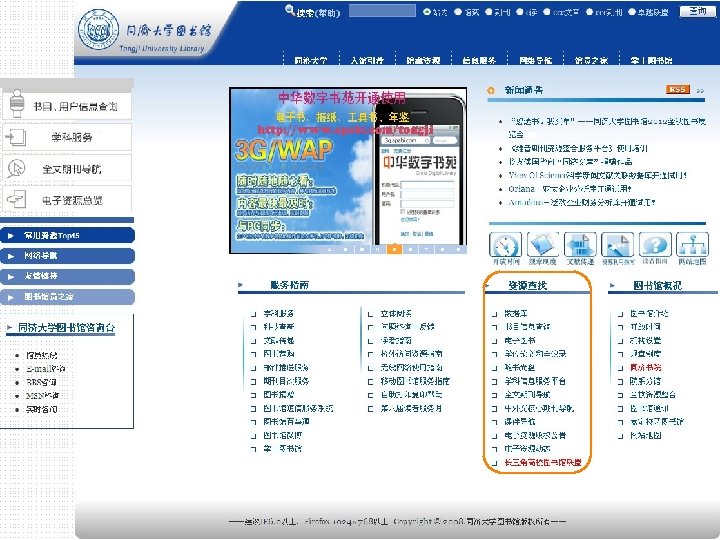Click the orange RSS badge
The image size is (720, 540).
click(x=678, y=90)
